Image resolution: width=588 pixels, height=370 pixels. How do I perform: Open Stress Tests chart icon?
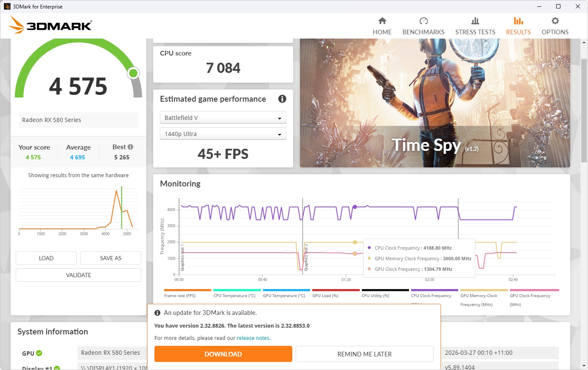point(475,21)
